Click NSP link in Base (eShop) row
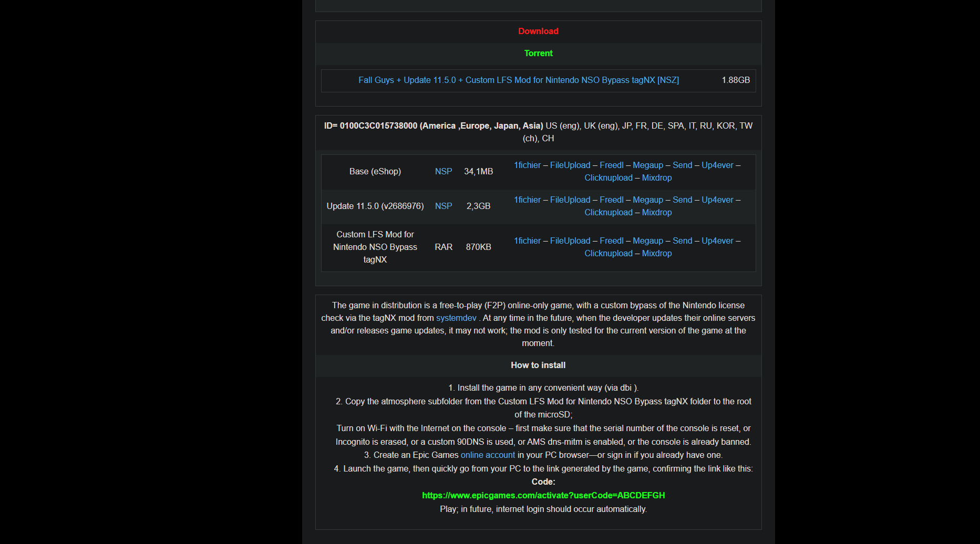The width and height of the screenshot is (980, 544). tap(443, 172)
